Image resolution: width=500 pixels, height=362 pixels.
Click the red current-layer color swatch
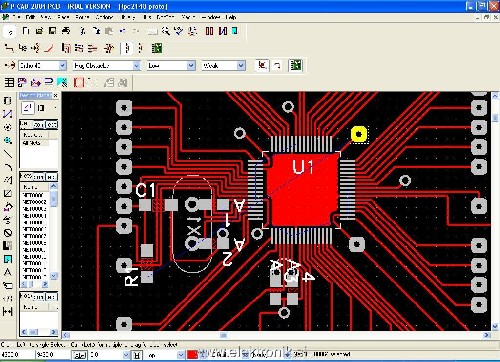click(x=192, y=355)
